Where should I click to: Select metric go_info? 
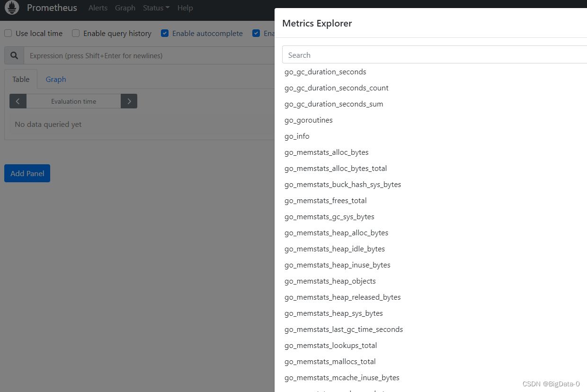[297, 136]
